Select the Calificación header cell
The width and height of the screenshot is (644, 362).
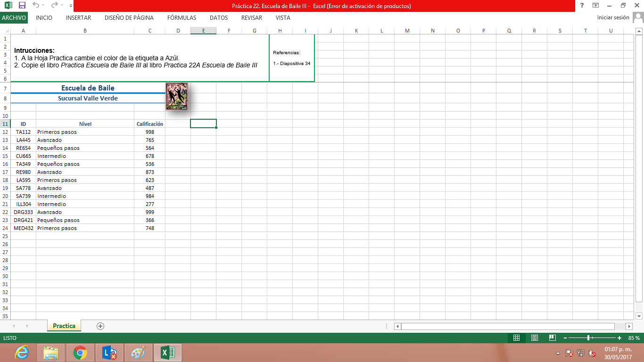click(150, 124)
